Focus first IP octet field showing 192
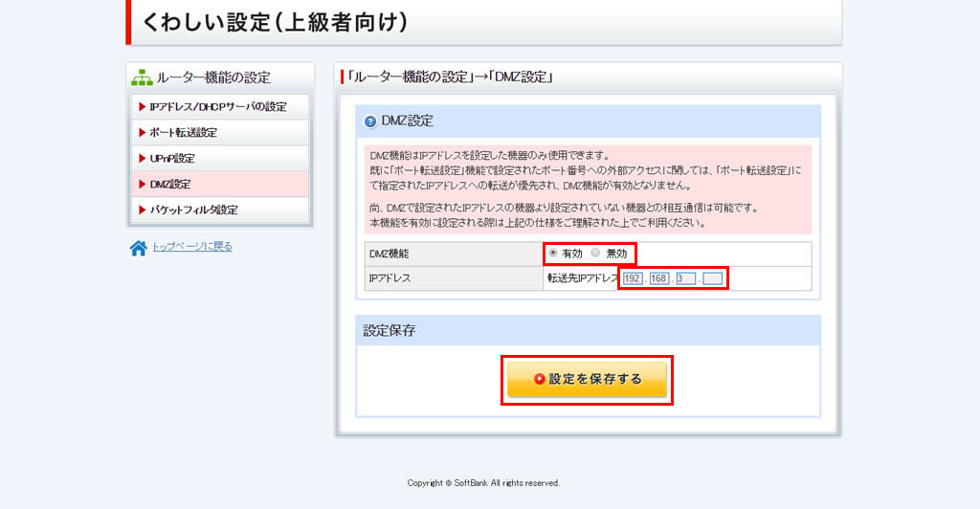Viewport: 980px width, 509px height. [633, 278]
